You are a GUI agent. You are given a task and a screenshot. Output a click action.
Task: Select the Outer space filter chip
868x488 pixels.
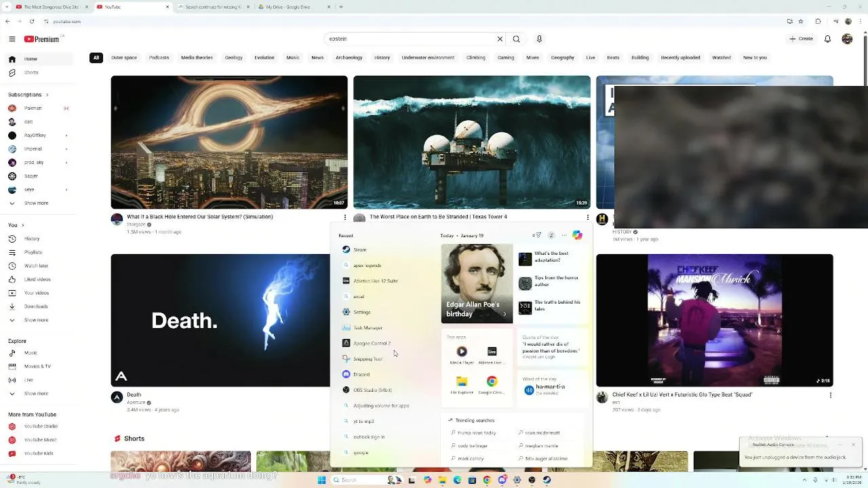(124, 58)
